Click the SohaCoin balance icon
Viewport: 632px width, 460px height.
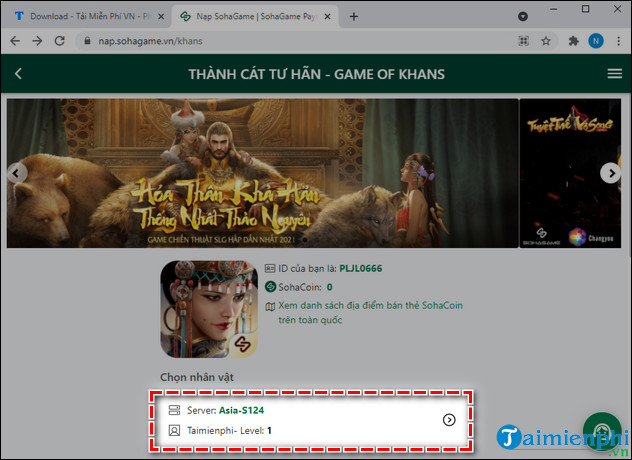tap(270, 287)
